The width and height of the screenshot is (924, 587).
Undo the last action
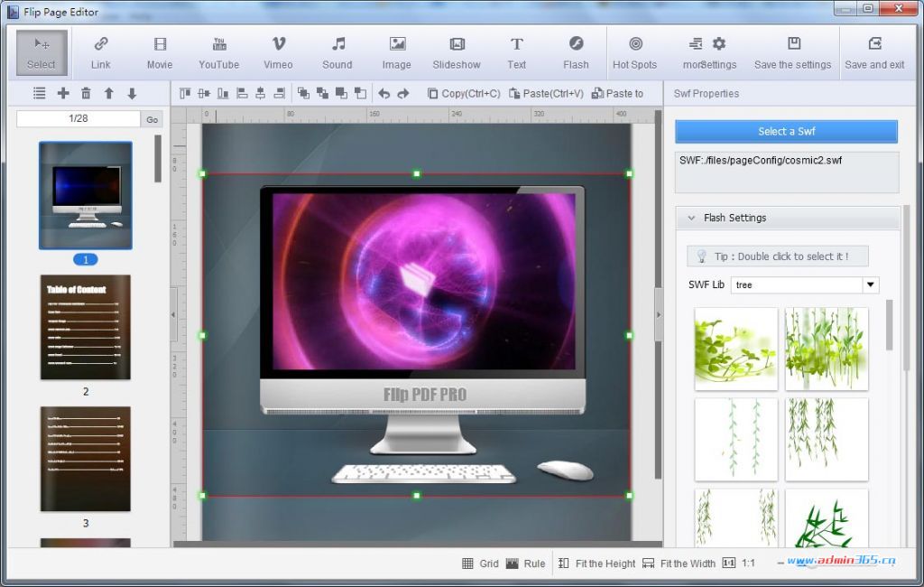[x=384, y=93]
